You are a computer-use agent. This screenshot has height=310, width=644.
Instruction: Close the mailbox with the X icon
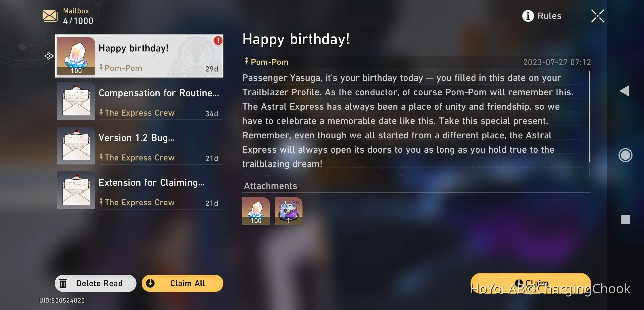coord(598,16)
